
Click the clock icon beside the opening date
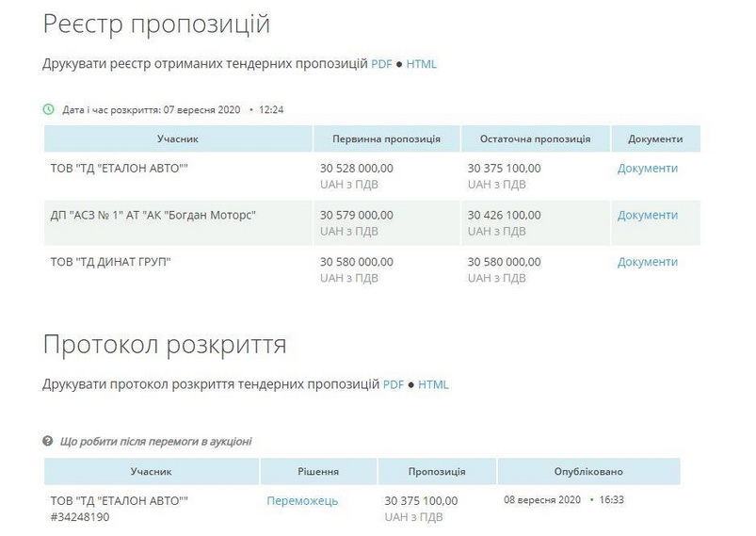tap(49, 109)
